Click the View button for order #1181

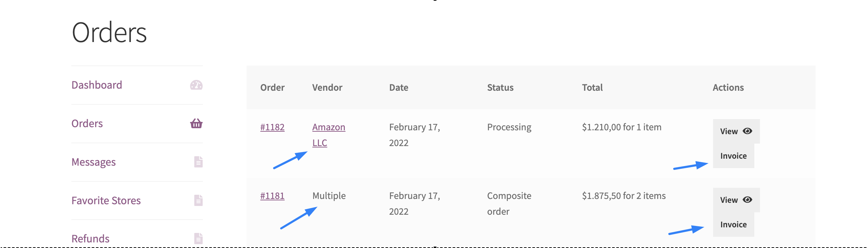point(730,200)
